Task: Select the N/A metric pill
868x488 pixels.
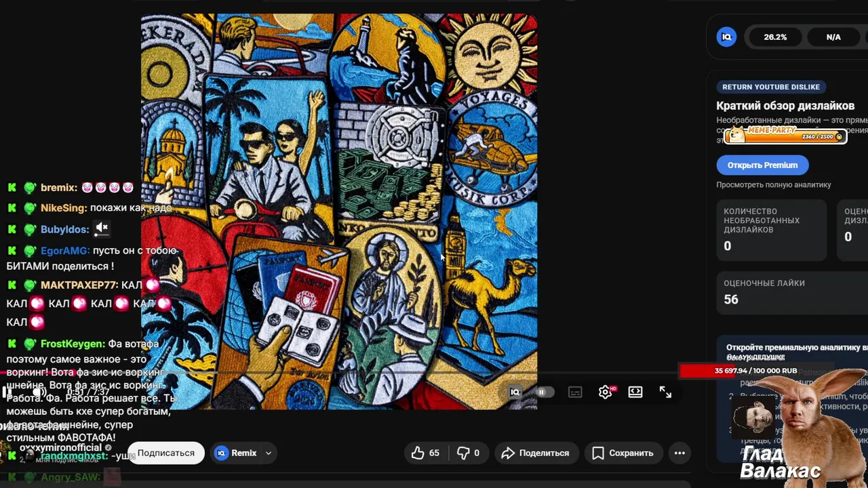Action: (834, 37)
